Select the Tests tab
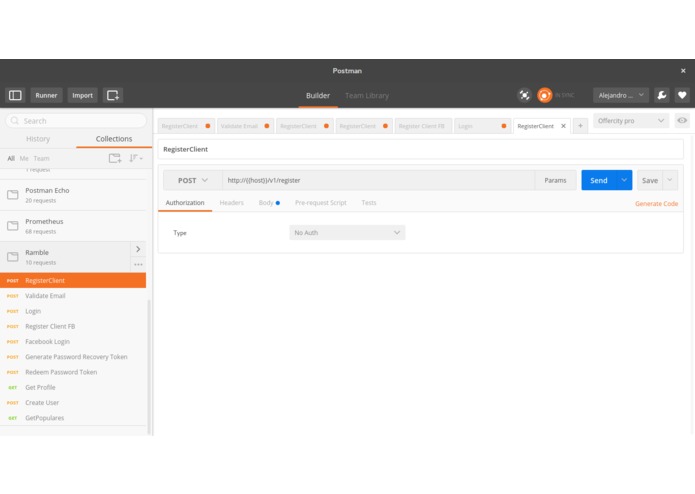 click(369, 203)
